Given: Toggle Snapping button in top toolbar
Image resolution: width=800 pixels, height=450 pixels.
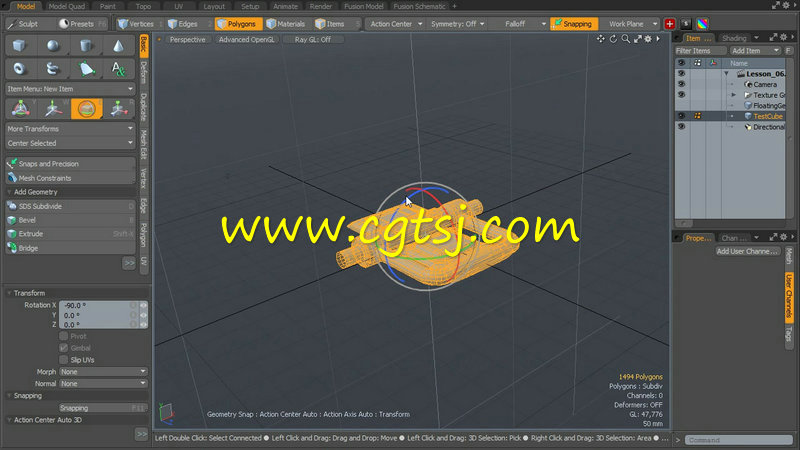Looking at the screenshot, I should coord(573,23).
